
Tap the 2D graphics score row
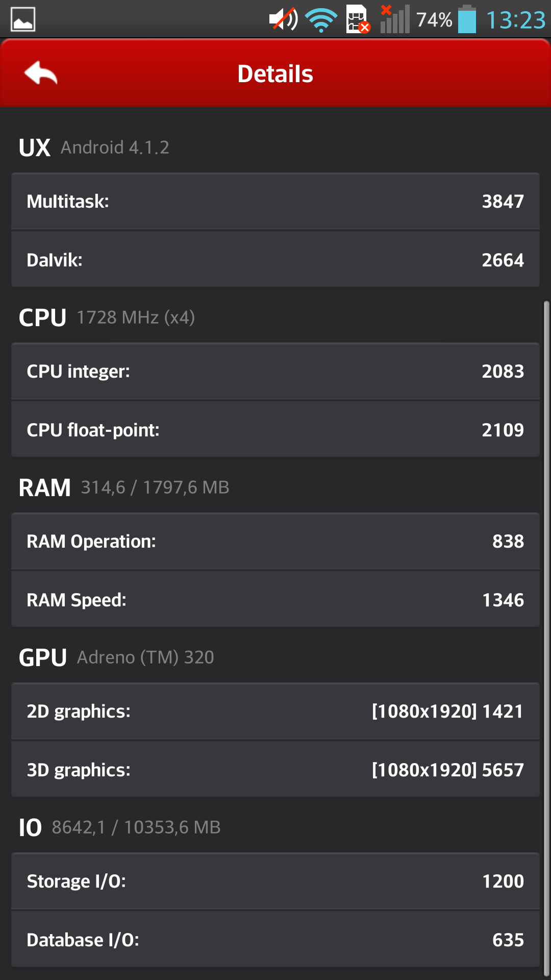(275, 711)
